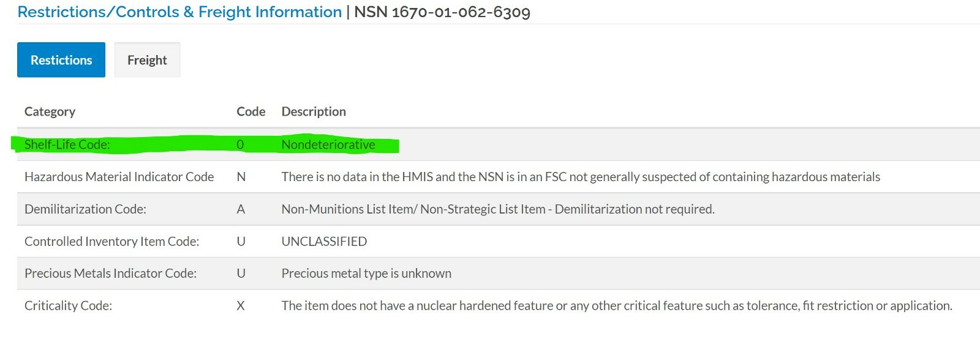Switch to the Freight tab
This screenshot has width=980, height=339.
(147, 60)
